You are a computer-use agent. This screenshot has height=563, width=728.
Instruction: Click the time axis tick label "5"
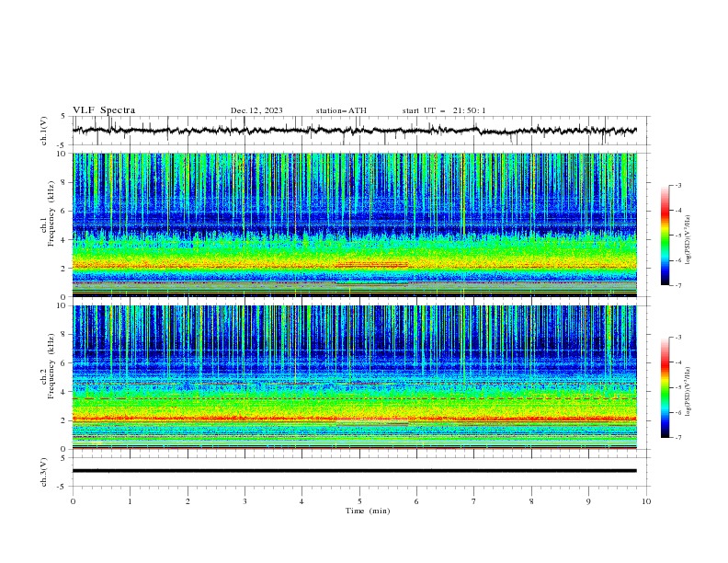[x=359, y=501]
